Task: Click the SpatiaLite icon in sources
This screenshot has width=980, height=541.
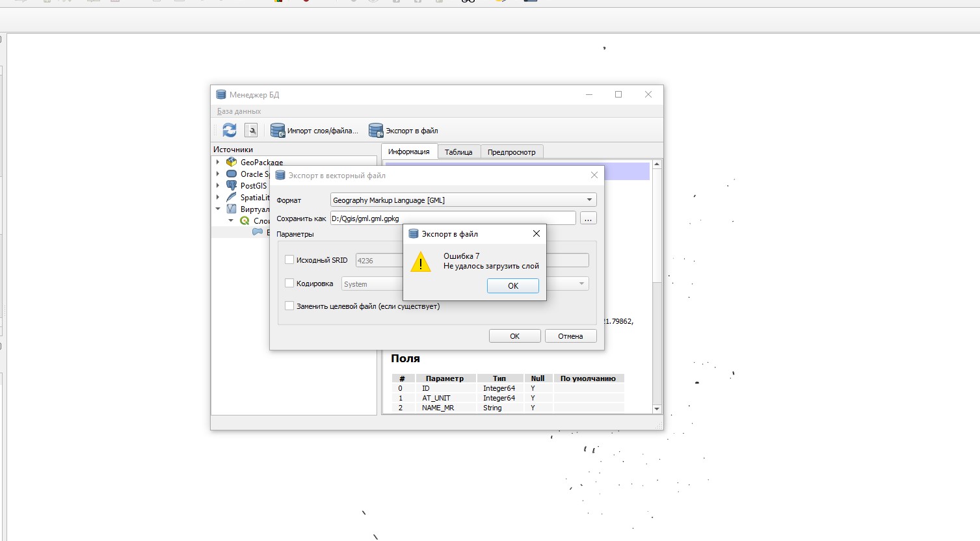Action: click(x=232, y=197)
